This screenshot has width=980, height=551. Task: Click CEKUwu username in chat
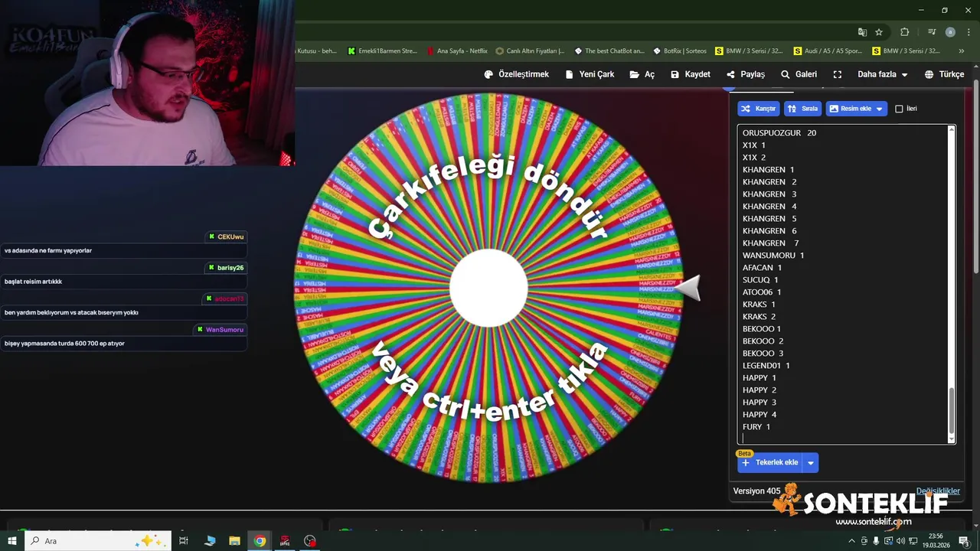click(230, 237)
